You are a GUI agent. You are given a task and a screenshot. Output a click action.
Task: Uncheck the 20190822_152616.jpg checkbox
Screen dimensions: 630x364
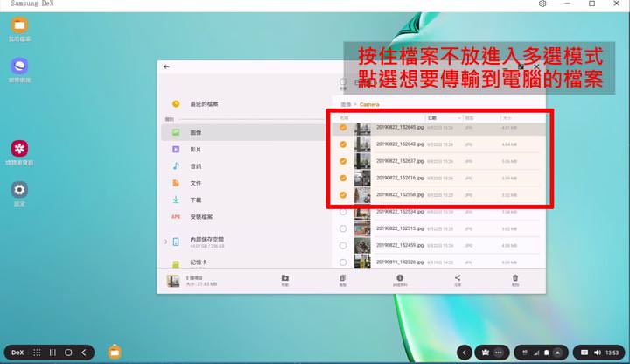coord(343,178)
